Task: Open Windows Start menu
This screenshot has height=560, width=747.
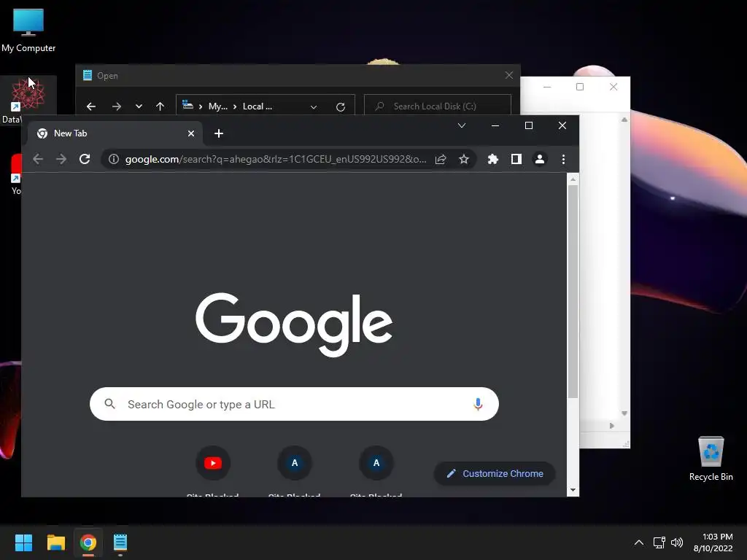Action: point(23,542)
